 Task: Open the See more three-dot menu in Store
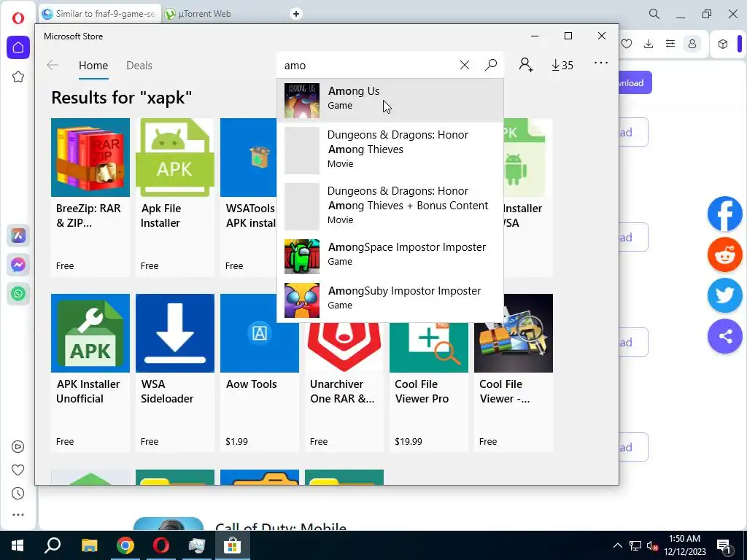[601, 63]
